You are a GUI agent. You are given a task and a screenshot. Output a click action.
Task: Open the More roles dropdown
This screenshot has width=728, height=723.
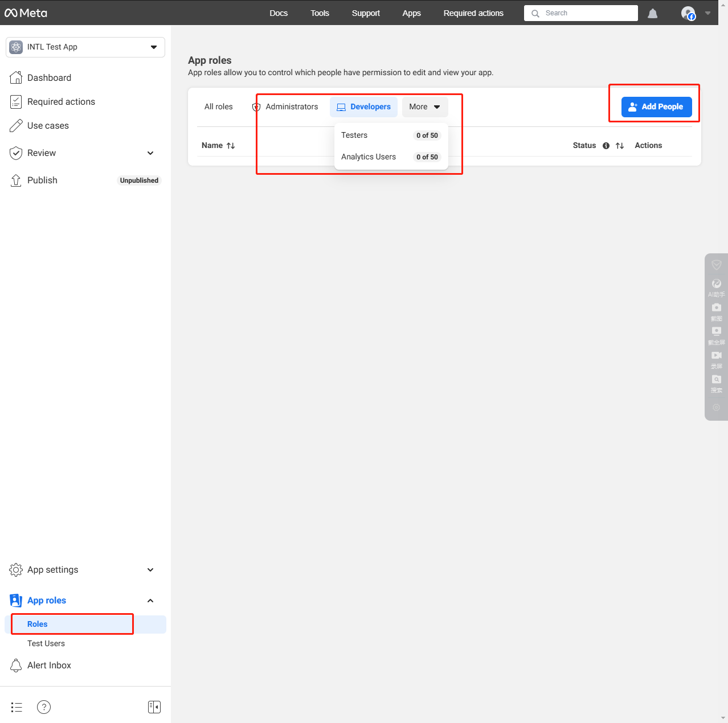click(x=425, y=106)
